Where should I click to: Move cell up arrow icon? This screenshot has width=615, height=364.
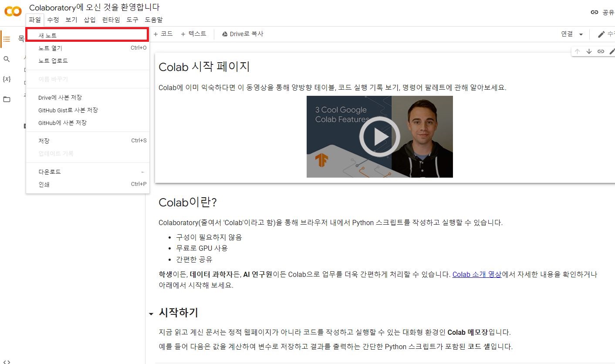[x=578, y=51]
